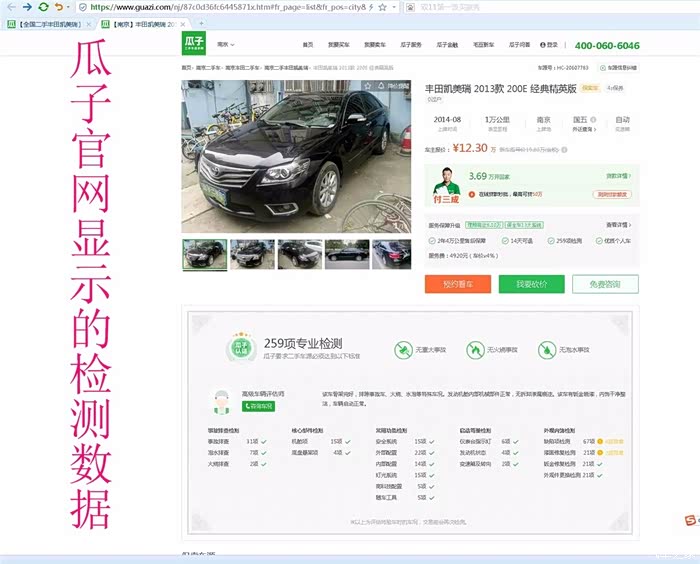Click the green 瓜子 logo
The height and width of the screenshot is (564, 700).
click(194, 43)
